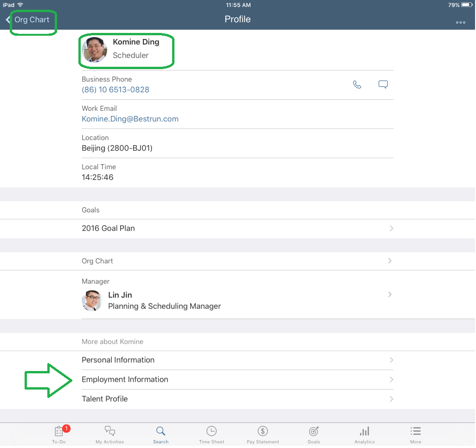This screenshot has width=476, height=448.
Task: Select the Komine Ding name heading
Action: click(136, 42)
